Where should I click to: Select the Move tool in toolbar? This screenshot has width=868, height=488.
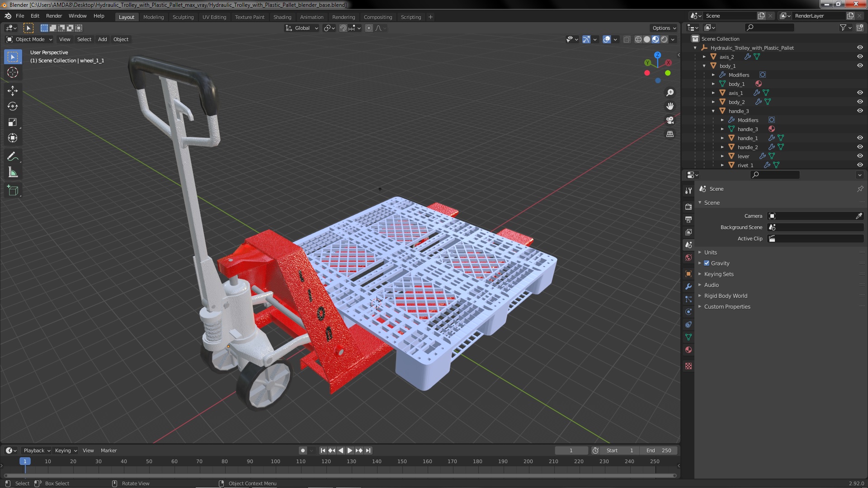(13, 90)
